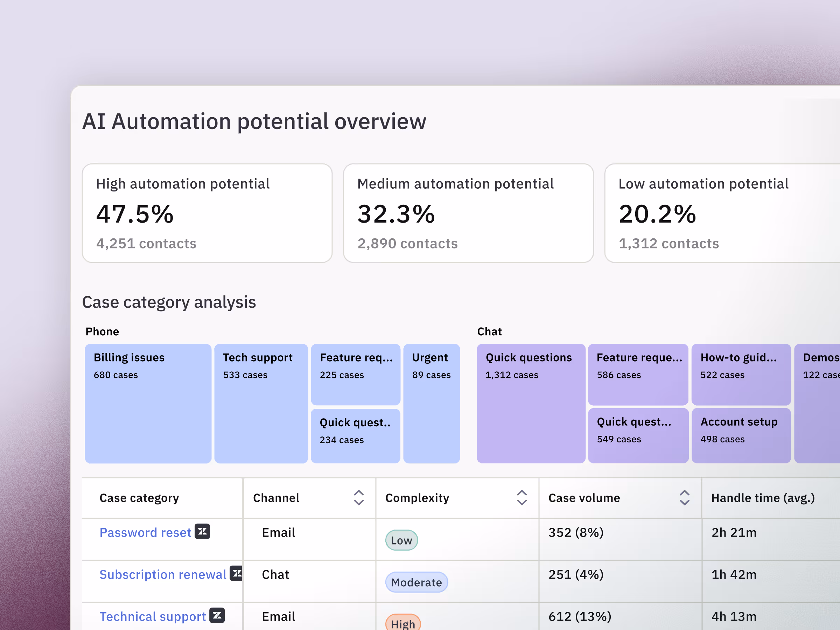Open the Medium automation potential card
This screenshot has width=840, height=630.
pos(468,213)
